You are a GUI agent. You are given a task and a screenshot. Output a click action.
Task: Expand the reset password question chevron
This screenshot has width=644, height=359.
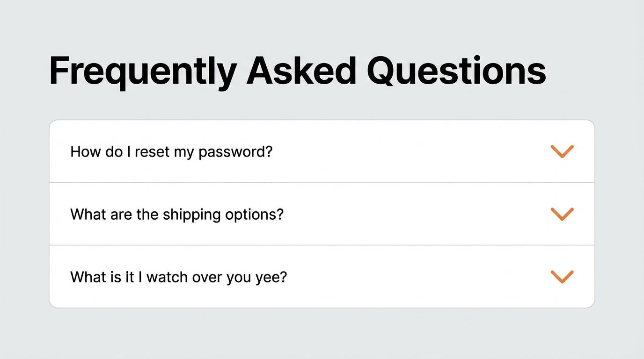(x=562, y=151)
